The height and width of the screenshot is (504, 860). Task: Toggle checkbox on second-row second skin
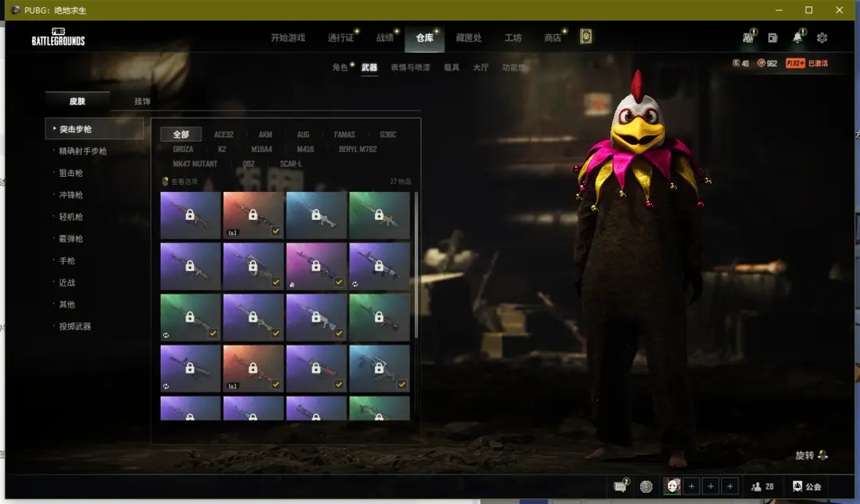(x=276, y=283)
